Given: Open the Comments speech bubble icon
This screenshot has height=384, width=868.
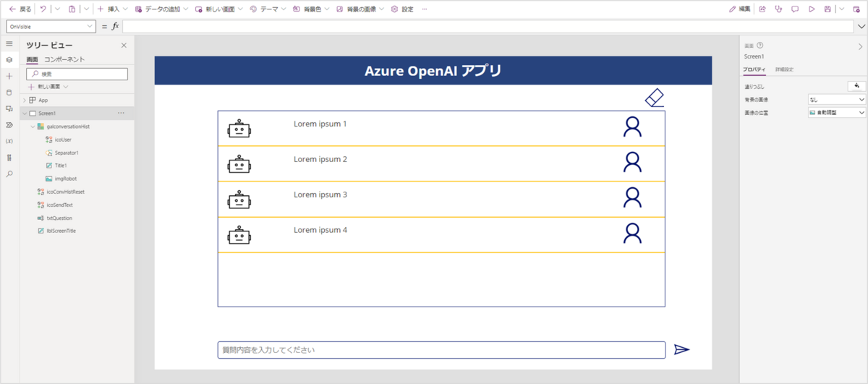Looking at the screenshot, I should pos(795,9).
